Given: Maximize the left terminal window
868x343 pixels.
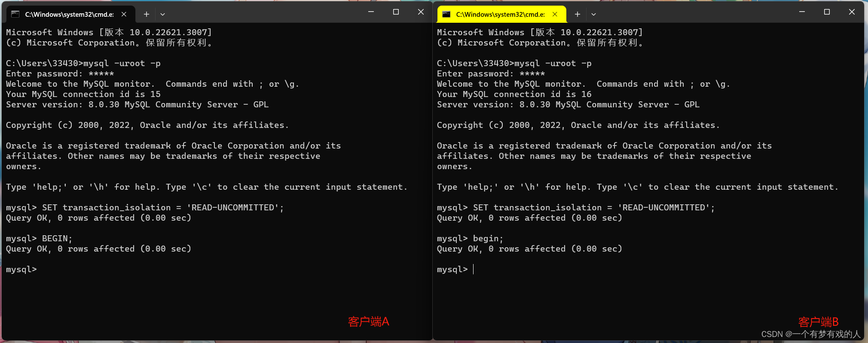Looking at the screenshot, I should tap(396, 12).
